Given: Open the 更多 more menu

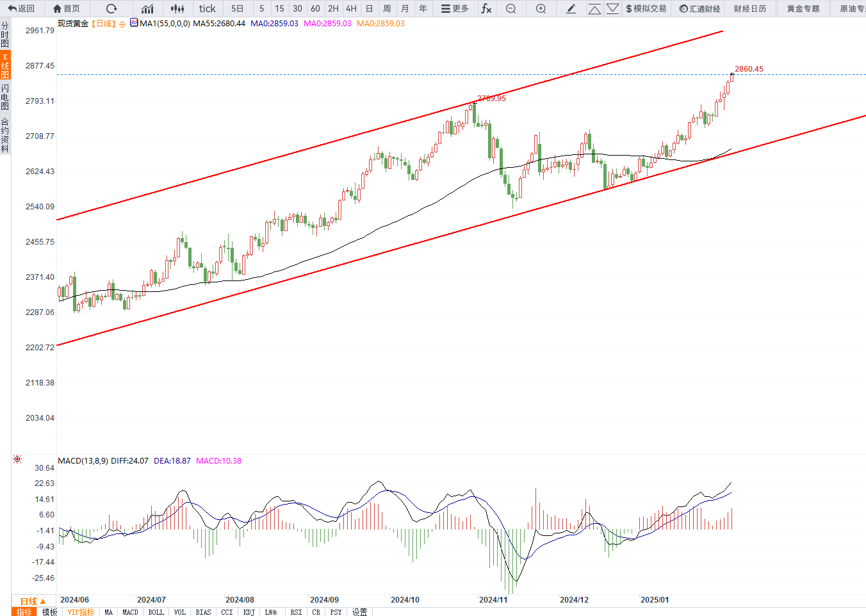Looking at the screenshot, I should (x=455, y=8).
